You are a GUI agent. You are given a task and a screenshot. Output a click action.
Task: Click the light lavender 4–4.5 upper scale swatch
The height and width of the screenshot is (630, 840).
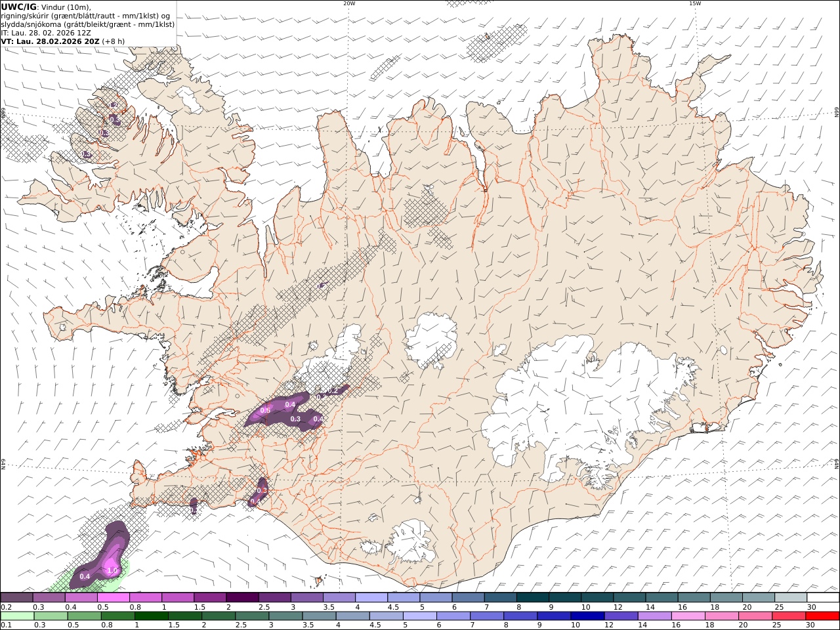tap(371, 598)
